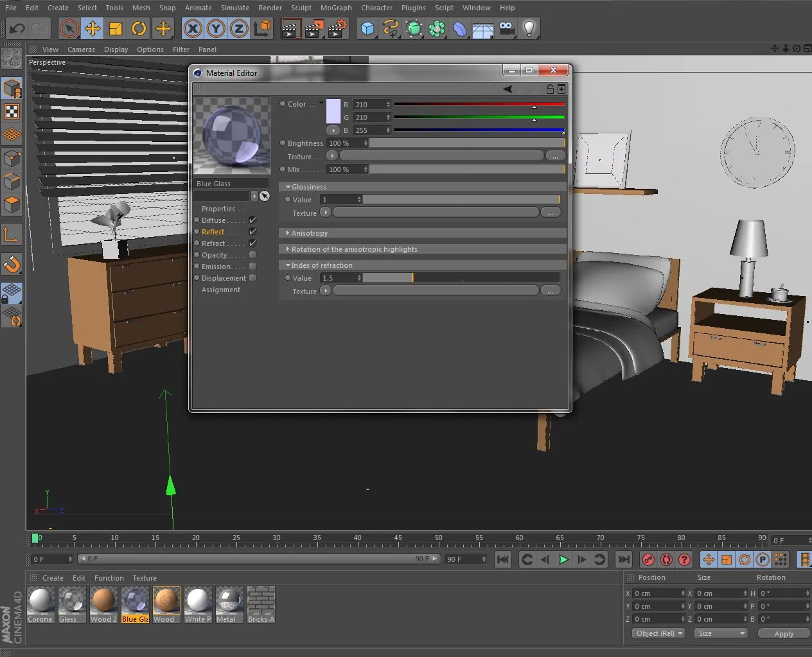Add a Cube primitive object
Screen dimensions: 812x657
pyautogui.click(x=367, y=28)
